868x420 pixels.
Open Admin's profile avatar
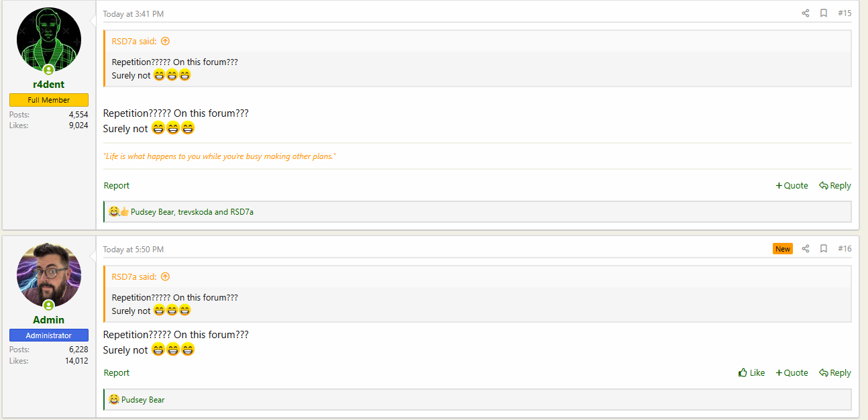(49, 275)
